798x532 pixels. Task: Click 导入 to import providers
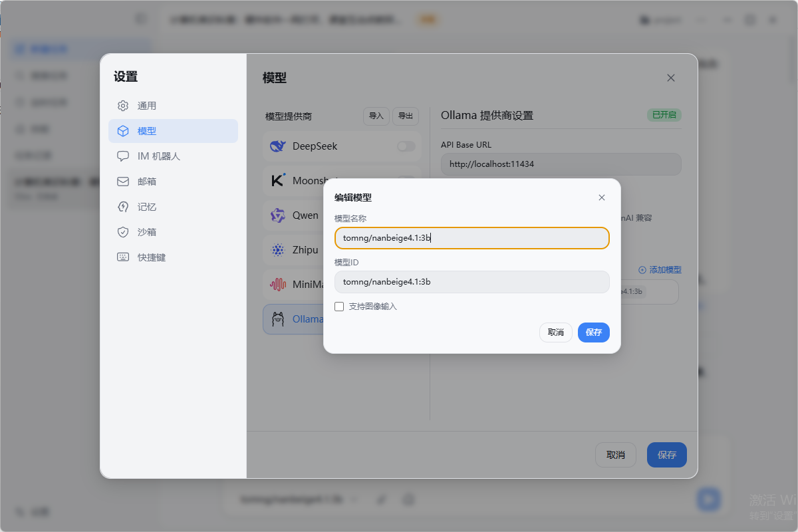click(376, 116)
